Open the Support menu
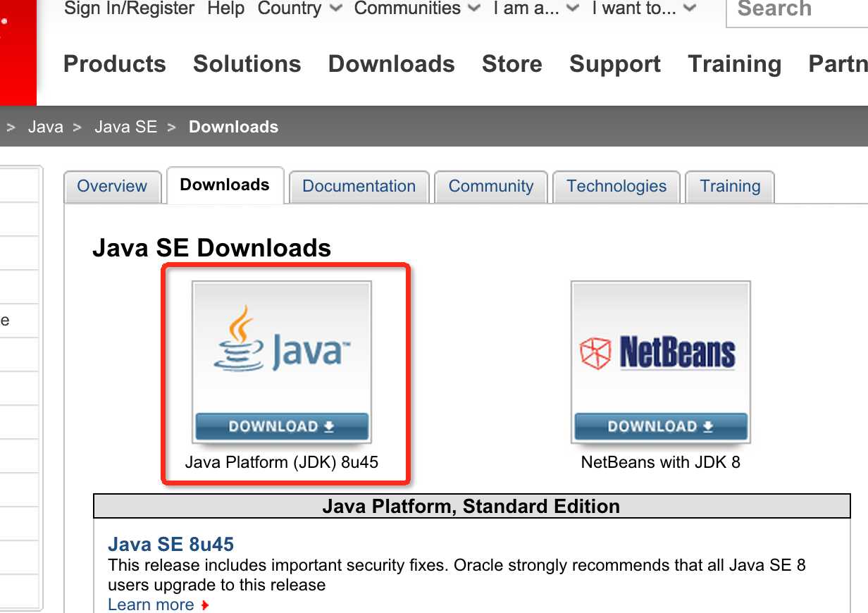The height and width of the screenshot is (613, 868). 615,64
